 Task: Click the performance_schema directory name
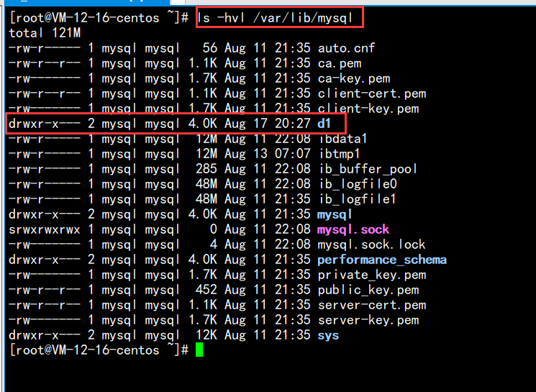coord(382,260)
